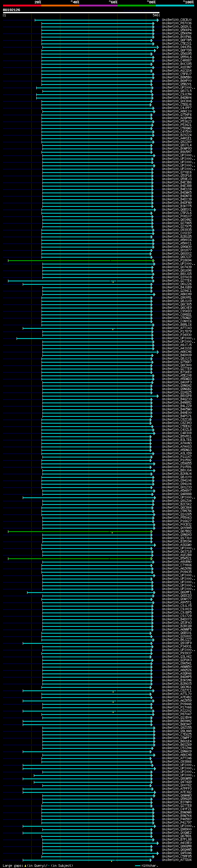Click the cyan ~100% identity legend segment

(x=175, y=6)
